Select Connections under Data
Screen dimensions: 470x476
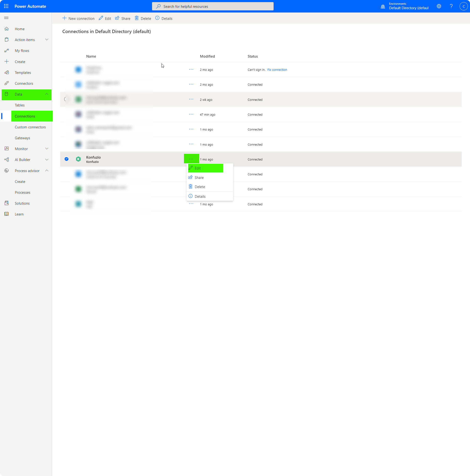[25, 116]
